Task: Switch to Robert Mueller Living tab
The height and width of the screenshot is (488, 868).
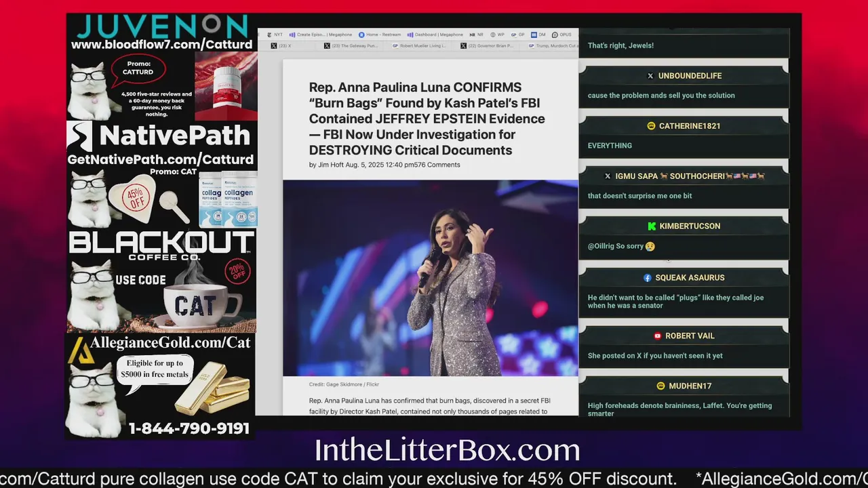Action: click(419, 46)
